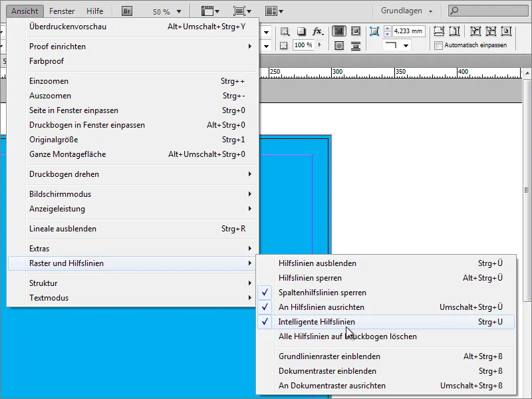The width and height of the screenshot is (532, 399).
Task: Choose Einzoomen from menu
Action: click(132, 81)
